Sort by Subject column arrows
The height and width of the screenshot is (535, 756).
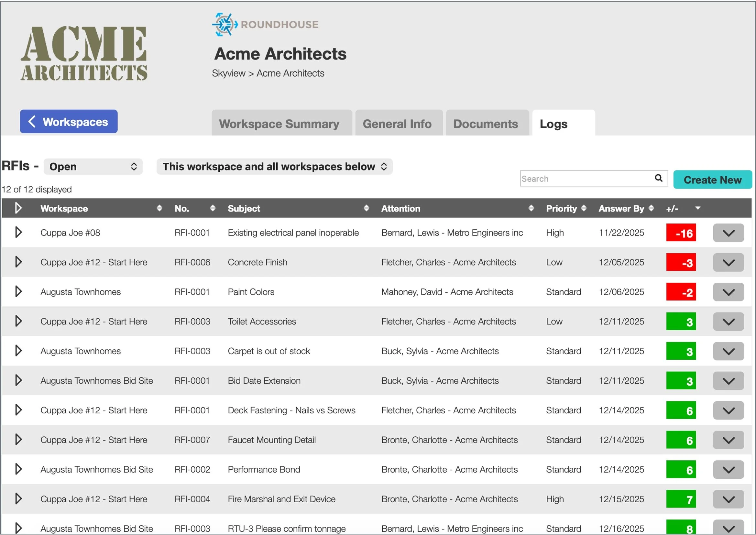[x=366, y=208]
